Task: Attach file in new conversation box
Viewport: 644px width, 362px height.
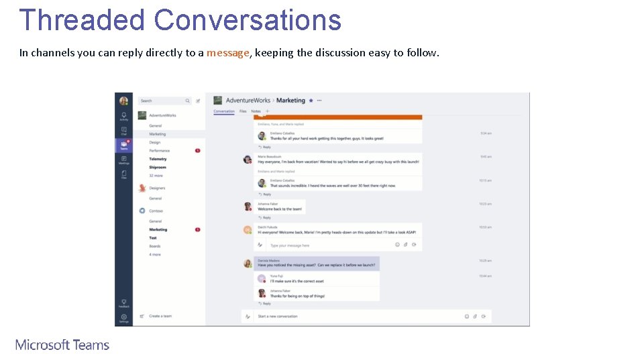Action: [x=475, y=316]
